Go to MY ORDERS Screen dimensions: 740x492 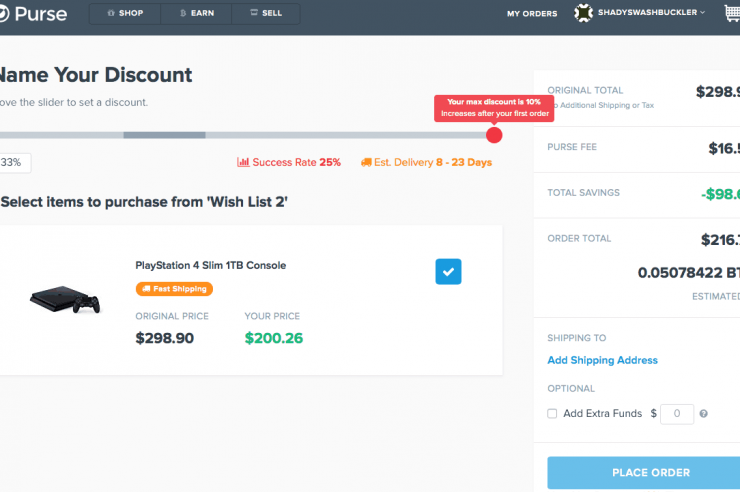coord(532,14)
